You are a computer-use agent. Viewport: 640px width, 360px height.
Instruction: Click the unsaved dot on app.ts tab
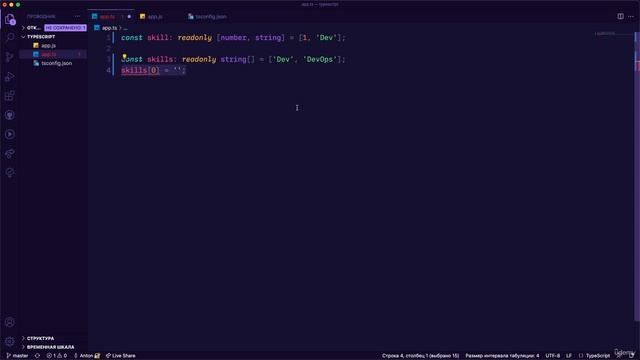[129, 17]
